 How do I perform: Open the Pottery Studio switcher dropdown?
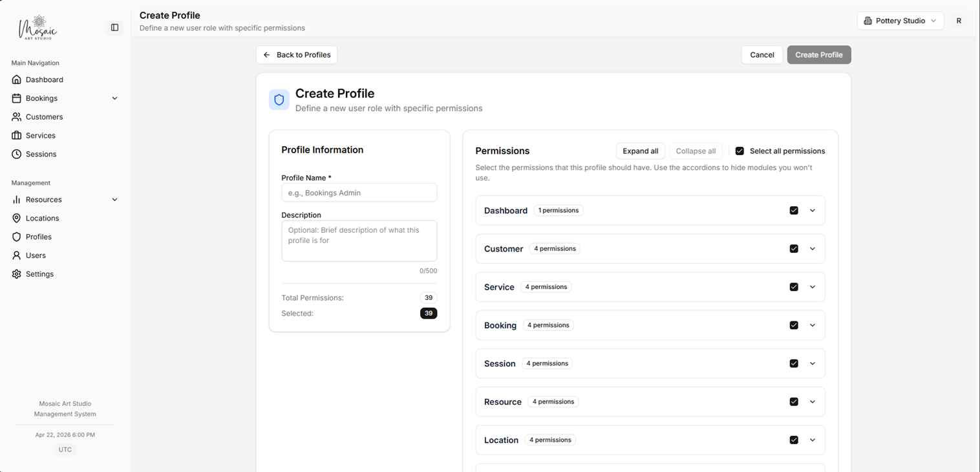[x=900, y=20]
